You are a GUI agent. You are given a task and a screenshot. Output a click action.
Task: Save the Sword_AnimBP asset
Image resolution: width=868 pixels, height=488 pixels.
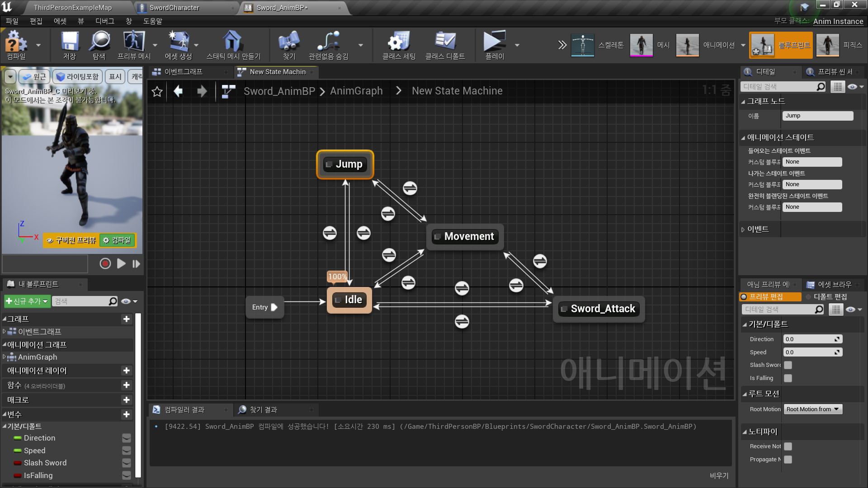click(69, 45)
